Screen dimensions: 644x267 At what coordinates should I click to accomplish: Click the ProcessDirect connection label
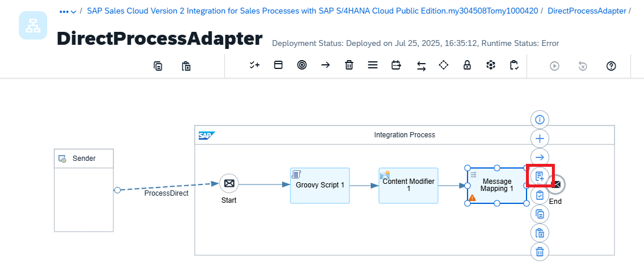(x=166, y=193)
